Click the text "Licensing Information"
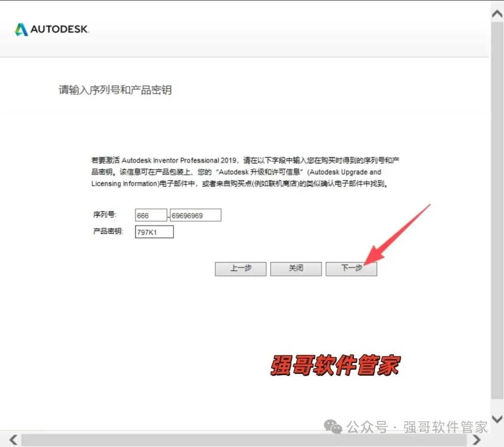 [x=126, y=183]
